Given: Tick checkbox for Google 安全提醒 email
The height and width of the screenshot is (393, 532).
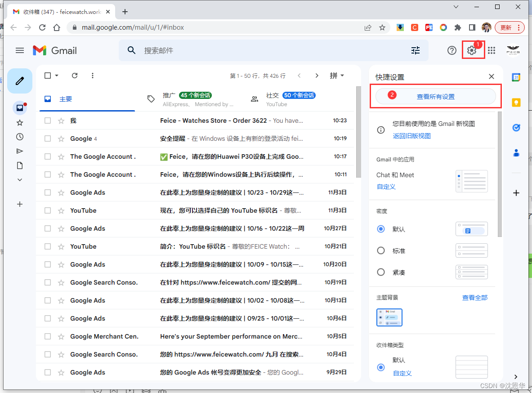Looking at the screenshot, I should (x=48, y=138).
